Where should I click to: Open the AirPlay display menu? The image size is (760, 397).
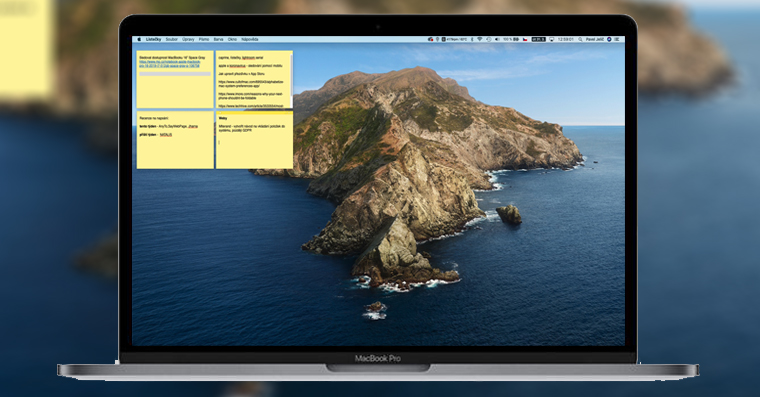click(x=552, y=39)
